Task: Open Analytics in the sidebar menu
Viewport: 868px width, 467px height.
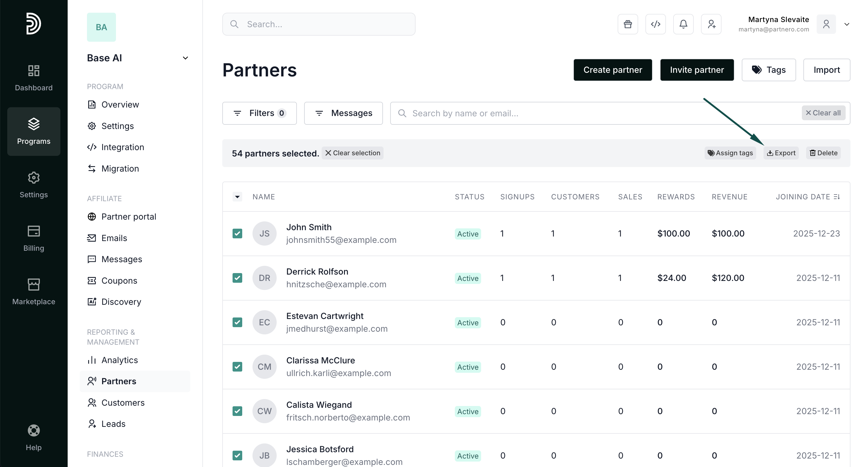Action: [119, 360]
